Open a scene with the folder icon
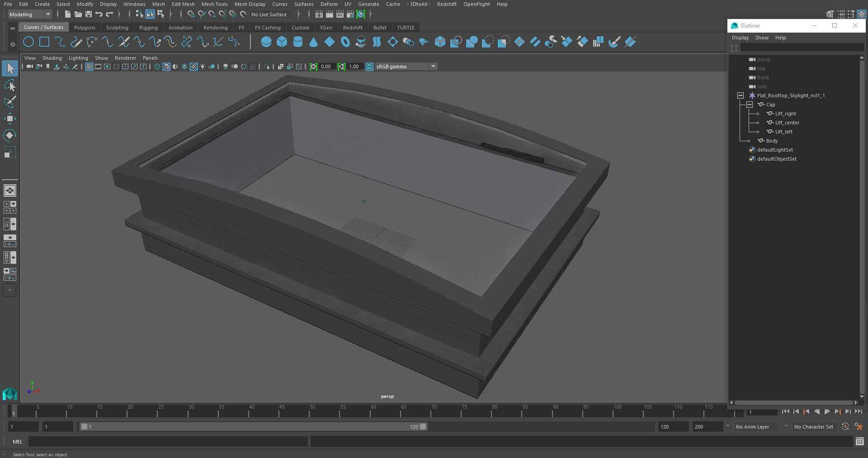868x458 pixels. pyautogui.click(x=78, y=14)
